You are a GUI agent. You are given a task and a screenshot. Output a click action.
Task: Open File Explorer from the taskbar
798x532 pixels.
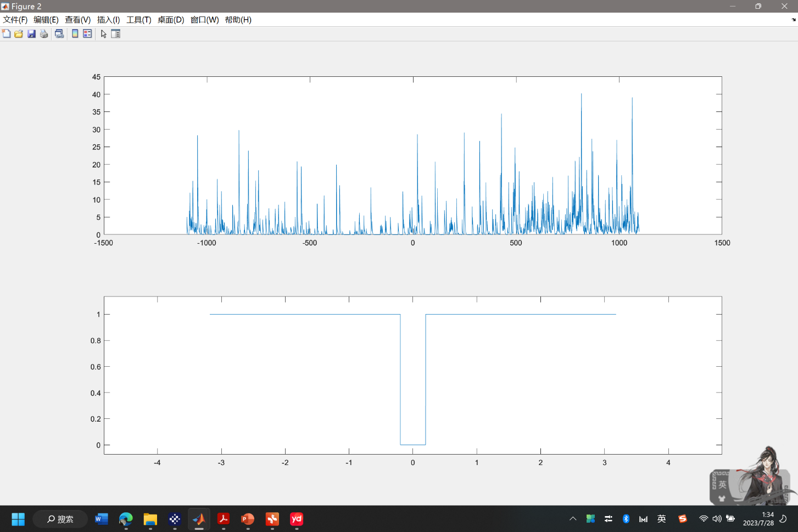pos(150,519)
